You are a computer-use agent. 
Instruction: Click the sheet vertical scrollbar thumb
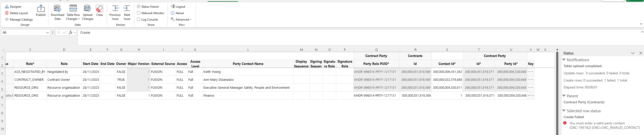click(557, 93)
